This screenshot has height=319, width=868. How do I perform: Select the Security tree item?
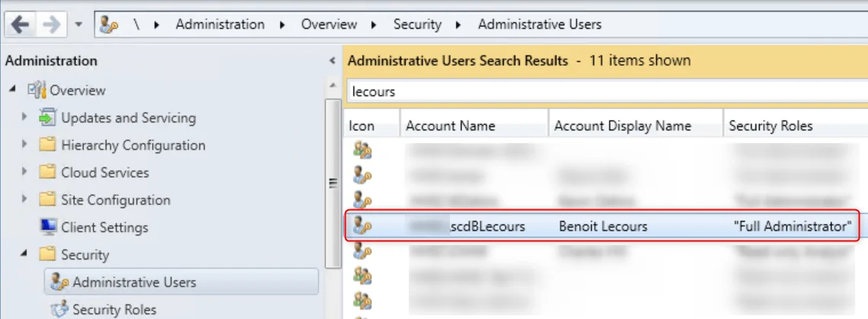pos(85,255)
